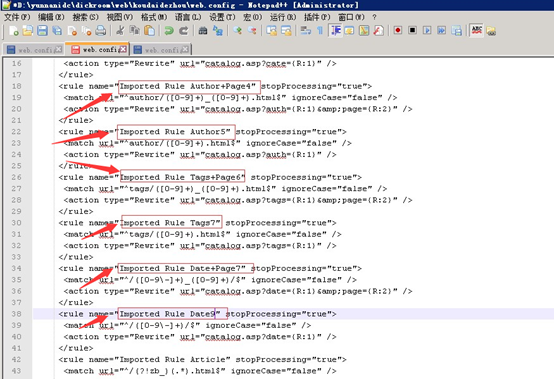
Task: Open the 文件(F) menu
Action: point(17,17)
